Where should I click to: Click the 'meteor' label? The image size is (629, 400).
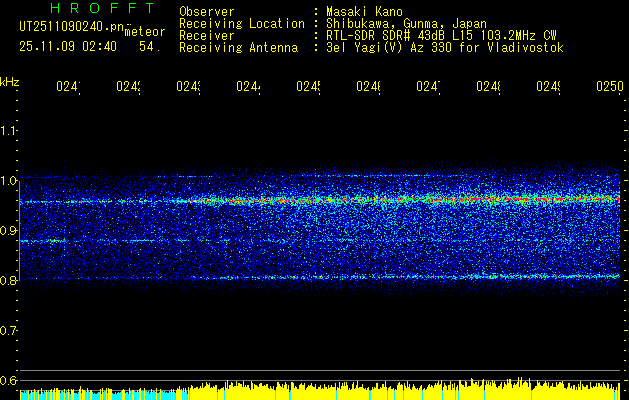click(x=145, y=32)
